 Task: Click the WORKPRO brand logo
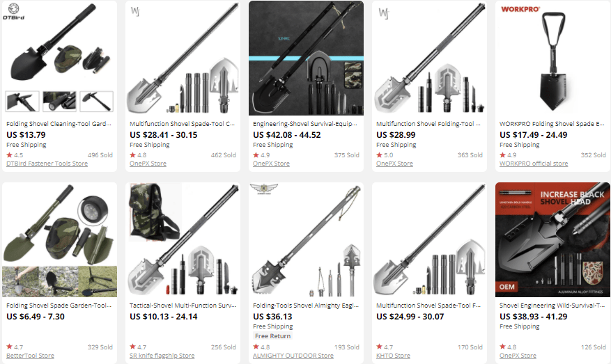coord(520,9)
